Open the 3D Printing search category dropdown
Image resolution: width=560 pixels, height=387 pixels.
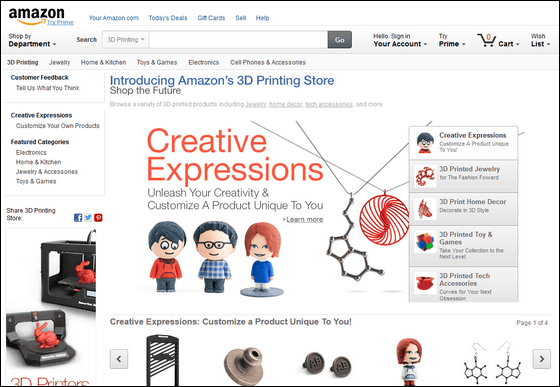(126, 40)
